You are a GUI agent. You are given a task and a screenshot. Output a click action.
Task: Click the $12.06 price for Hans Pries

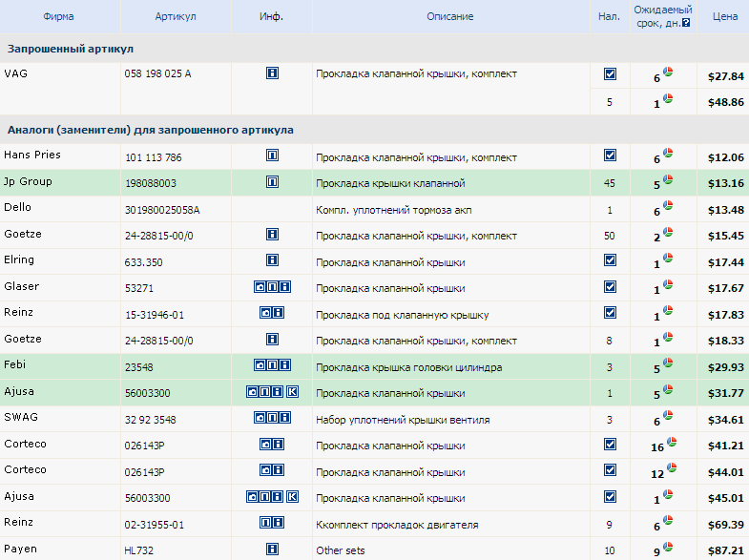[726, 157]
